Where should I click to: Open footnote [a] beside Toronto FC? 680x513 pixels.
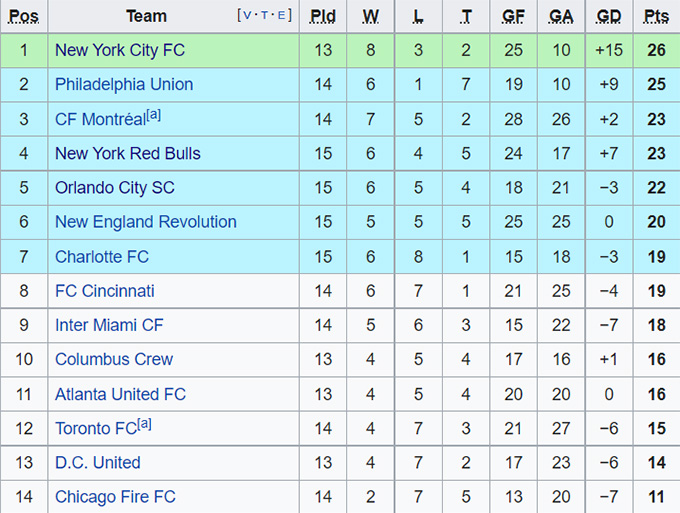coord(144,424)
